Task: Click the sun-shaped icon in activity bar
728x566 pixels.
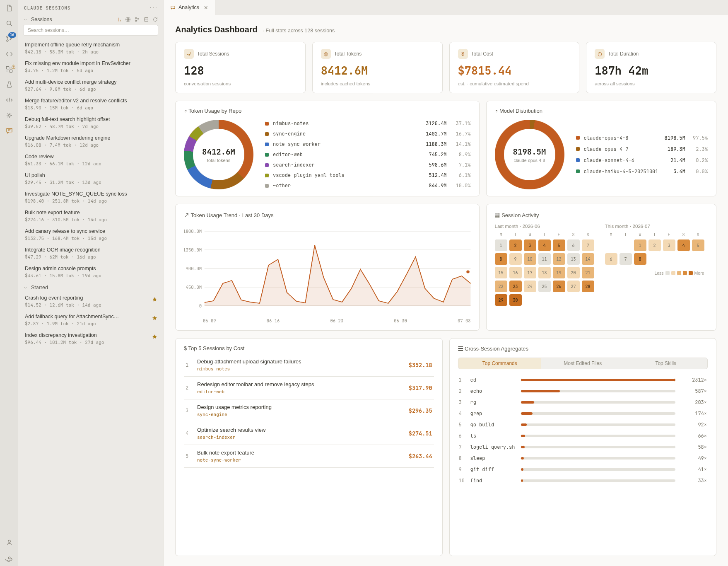Action: 9,115
